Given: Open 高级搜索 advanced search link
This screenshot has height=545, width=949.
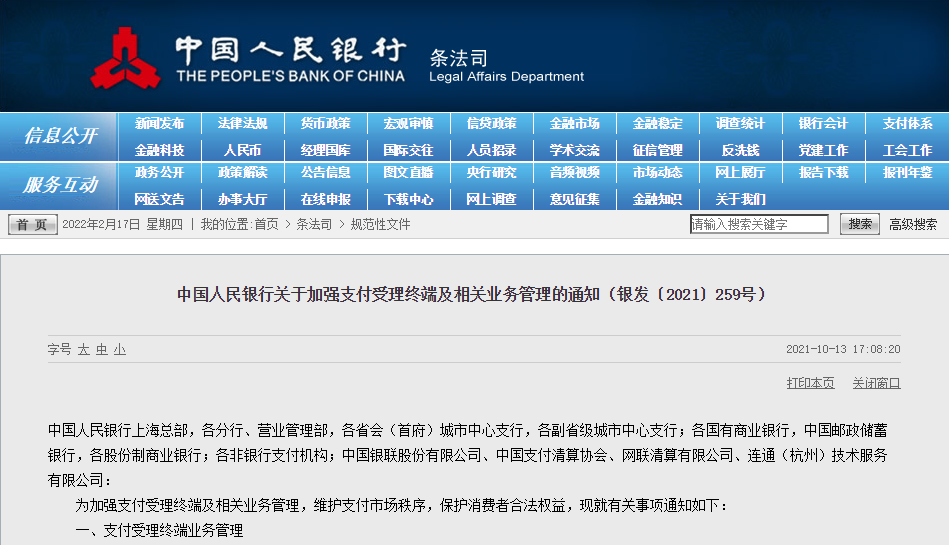Looking at the screenshot, I should pyautogui.click(x=913, y=225).
